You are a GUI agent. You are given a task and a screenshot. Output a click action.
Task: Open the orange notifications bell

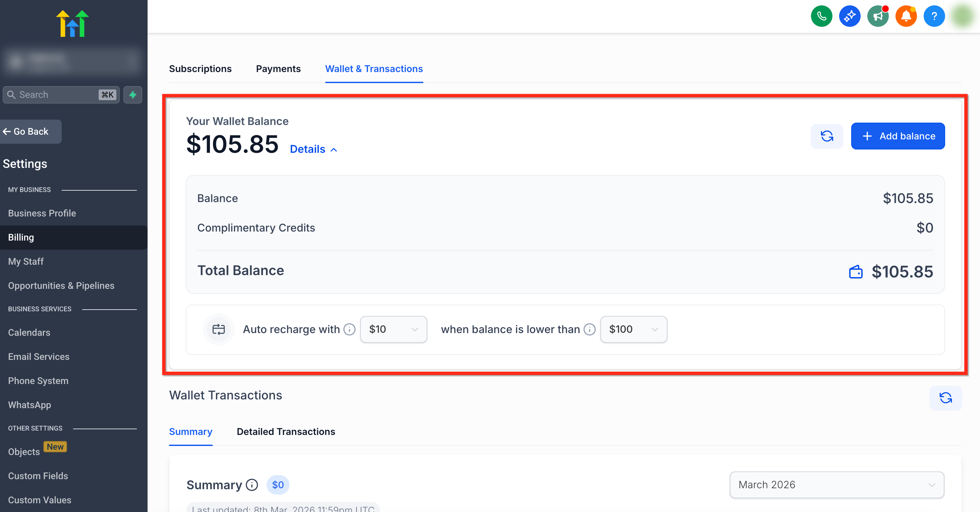(x=906, y=16)
